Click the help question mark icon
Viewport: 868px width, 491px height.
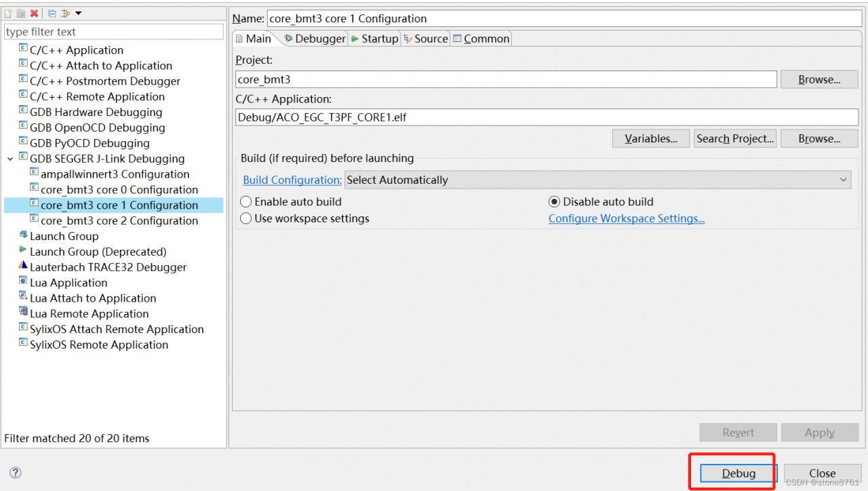click(x=16, y=473)
